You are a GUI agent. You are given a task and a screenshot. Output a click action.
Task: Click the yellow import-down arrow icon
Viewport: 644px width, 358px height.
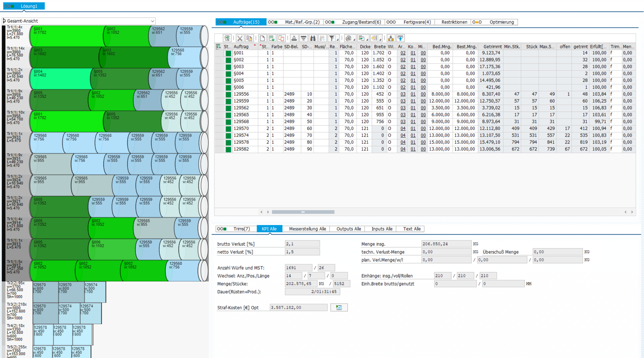[x=391, y=38]
